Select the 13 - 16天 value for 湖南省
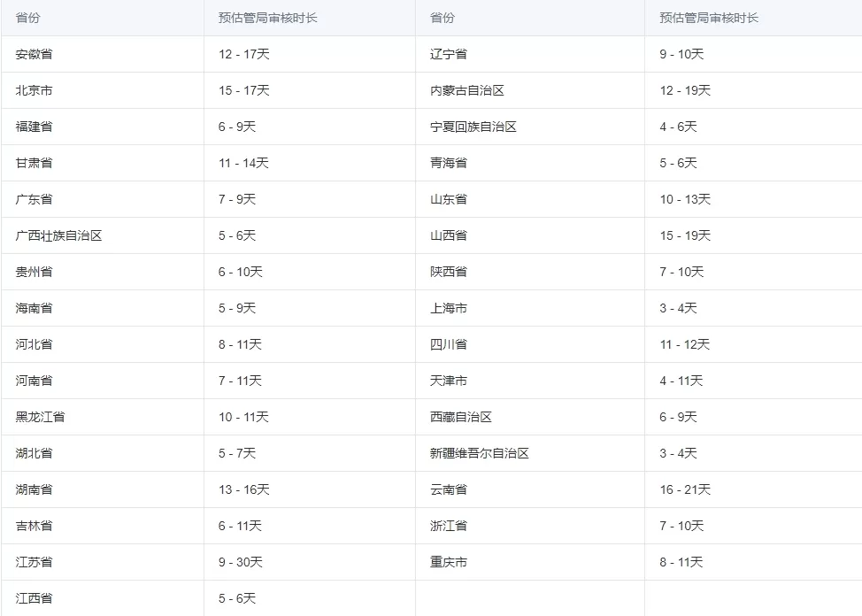 244,489
